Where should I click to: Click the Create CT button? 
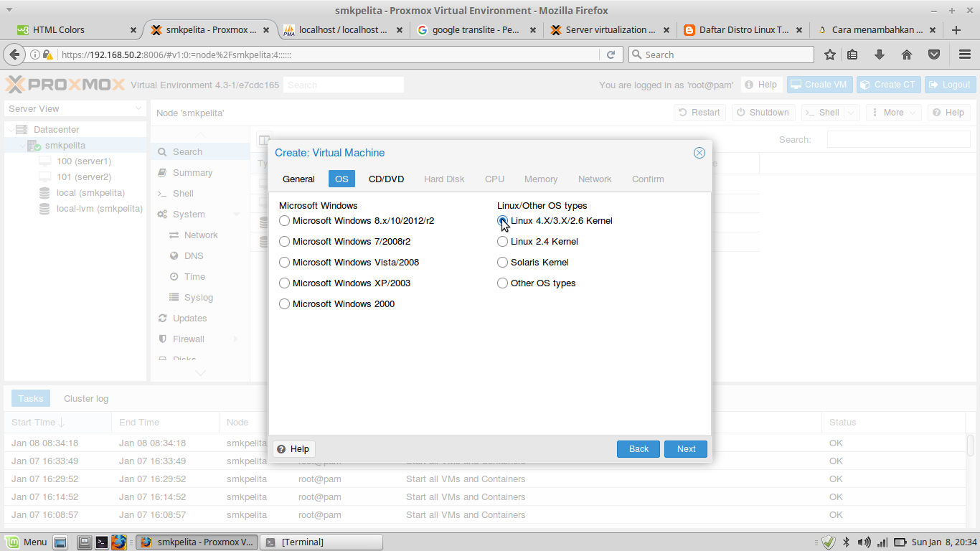point(888,85)
